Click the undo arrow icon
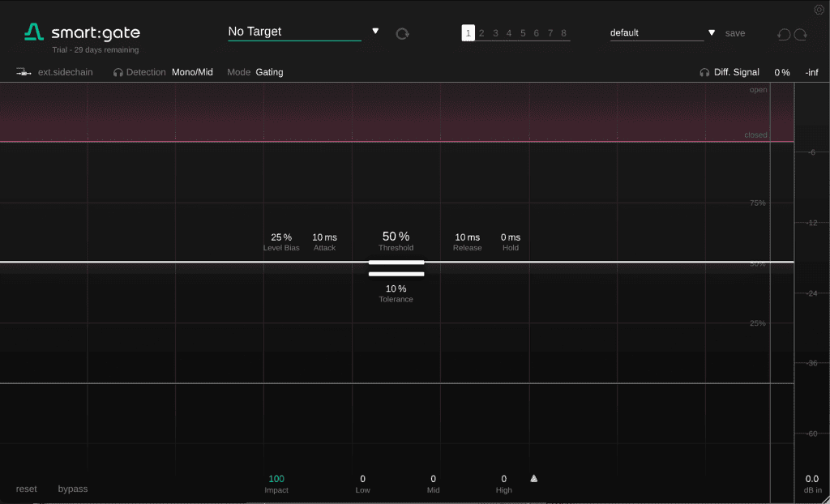830x504 pixels. [783, 34]
